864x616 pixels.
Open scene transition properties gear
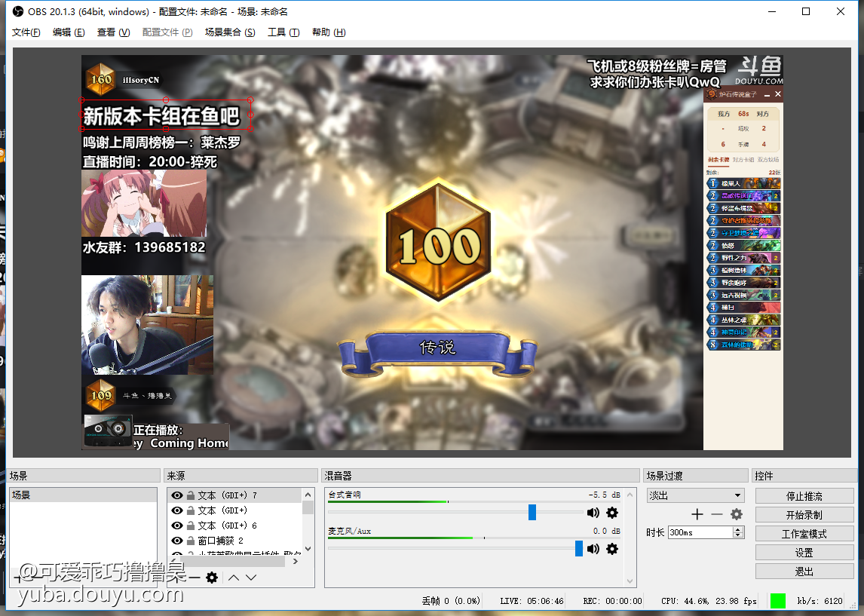tap(737, 514)
